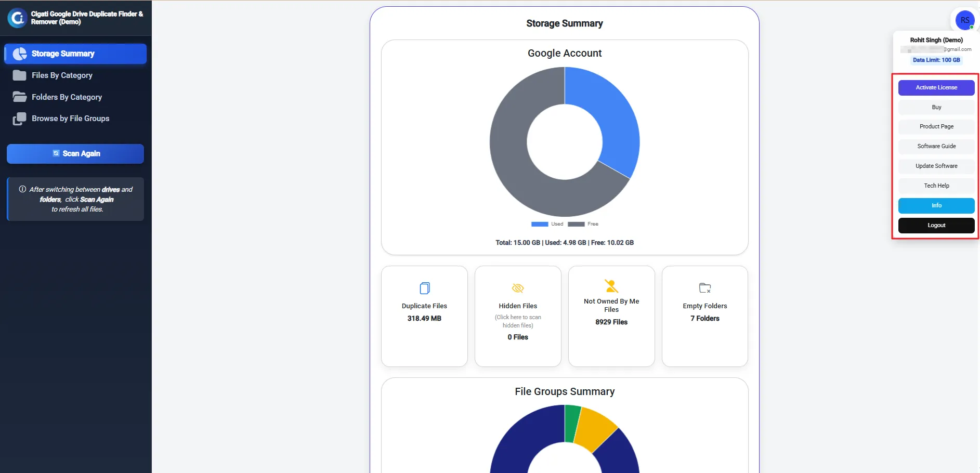Open the Empty Folders card
This screenshot has height=473, width=980.
[x=705, y=316]
